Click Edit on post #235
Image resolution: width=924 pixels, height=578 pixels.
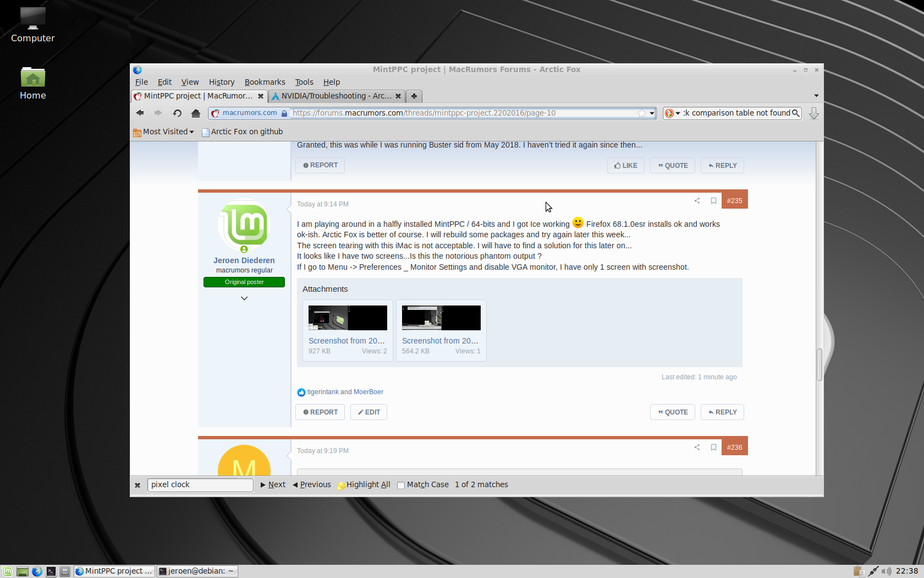(369, 412)
